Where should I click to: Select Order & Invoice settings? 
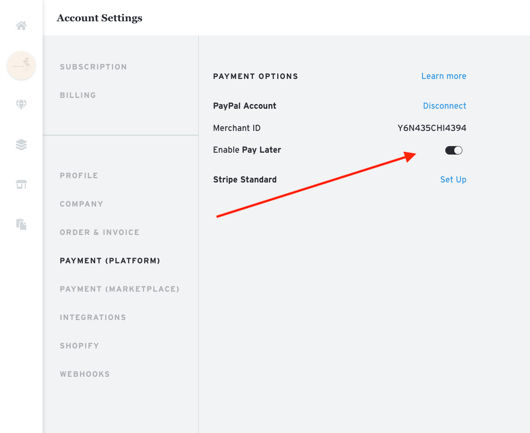[x=99, y=233]
